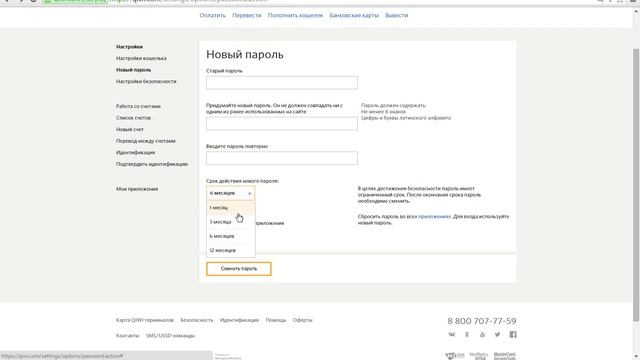Open 'Список счетов' in the sidebar
640x360 pixels.
pos(133,118)
